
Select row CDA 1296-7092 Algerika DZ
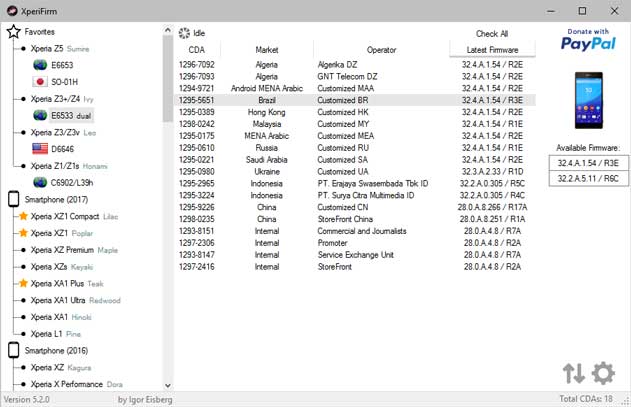pos(355,64)
